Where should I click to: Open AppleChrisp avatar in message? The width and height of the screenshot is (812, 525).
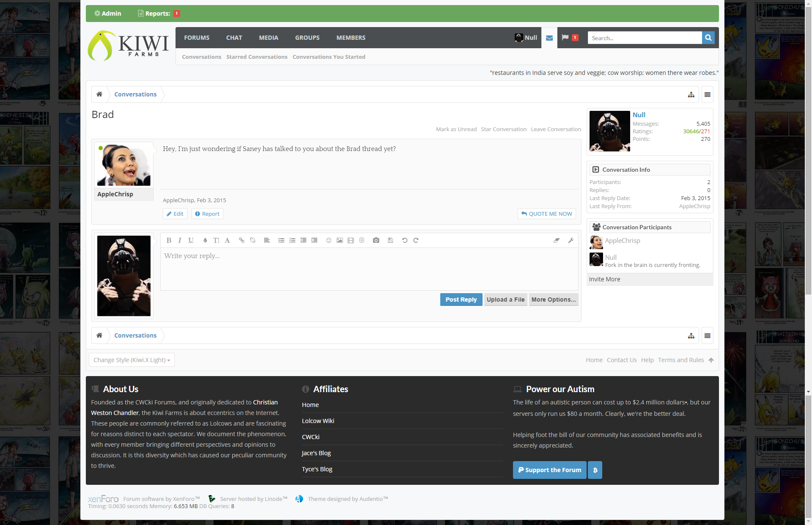point(124,165)
